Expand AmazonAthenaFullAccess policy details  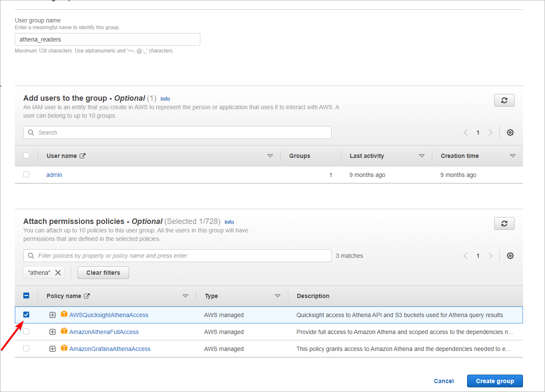point(52,331)
